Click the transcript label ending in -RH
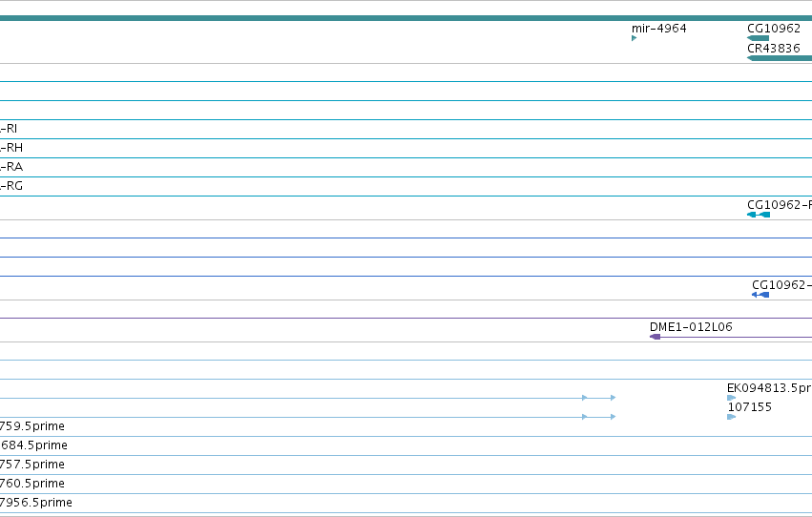 click(x=11, y=148)
